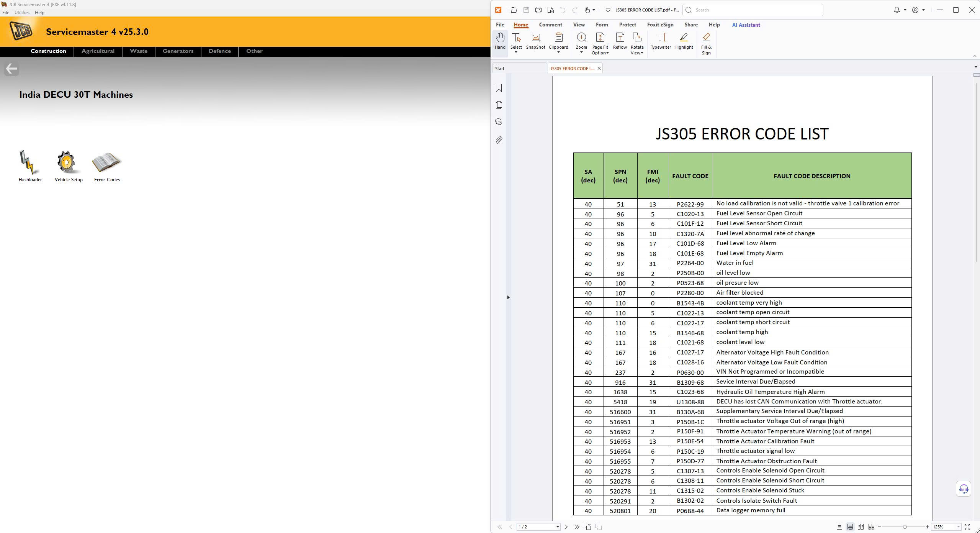
Task: Go back using the Servicemaster arrow
Action: tap(11, 69)
